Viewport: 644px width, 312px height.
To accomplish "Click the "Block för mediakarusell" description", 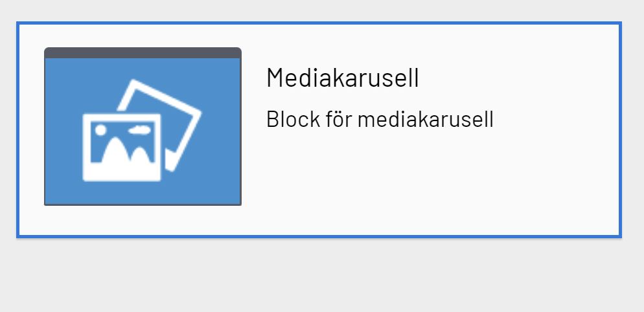I will click(380, 120).
